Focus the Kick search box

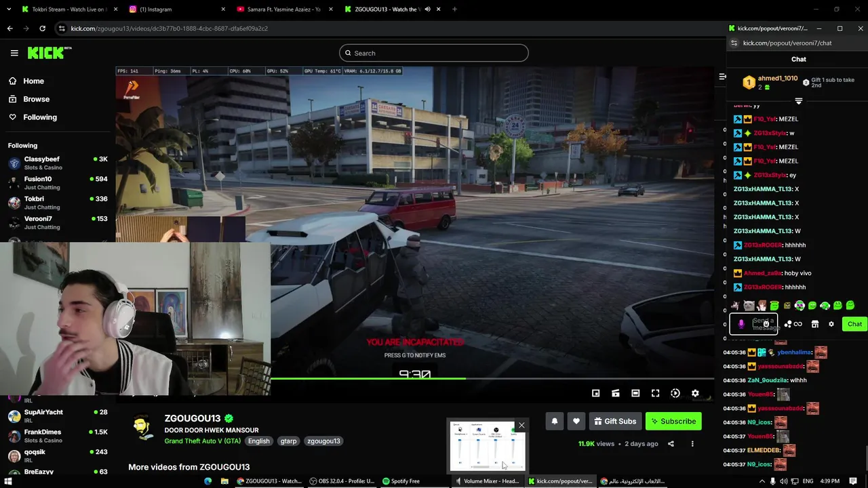tap(433, 53)
